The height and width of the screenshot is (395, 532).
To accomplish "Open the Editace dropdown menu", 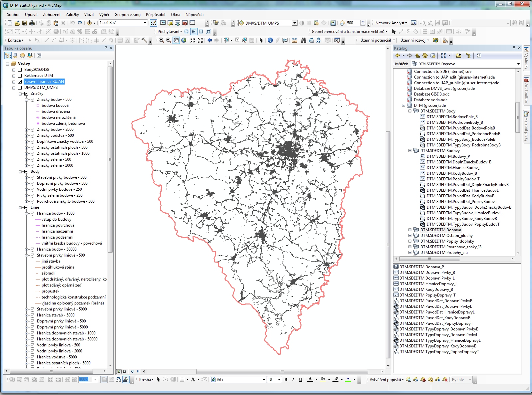I will pyautogui.click(x=16, y=40).
